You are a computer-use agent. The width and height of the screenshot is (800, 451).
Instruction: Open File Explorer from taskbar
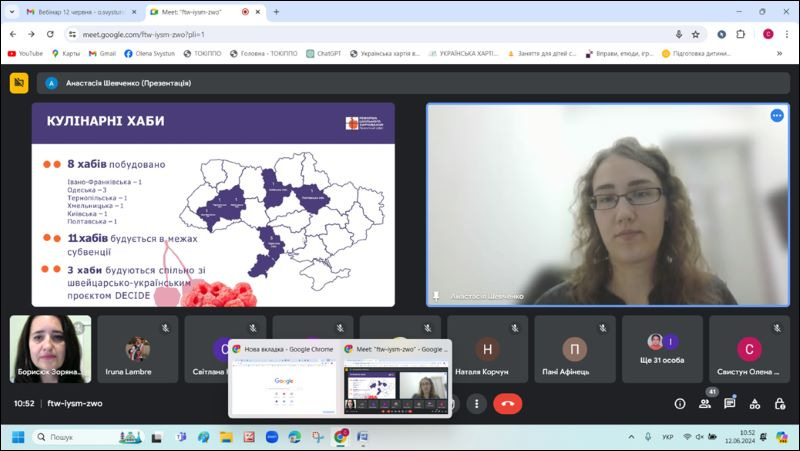[x=226, y=437]
